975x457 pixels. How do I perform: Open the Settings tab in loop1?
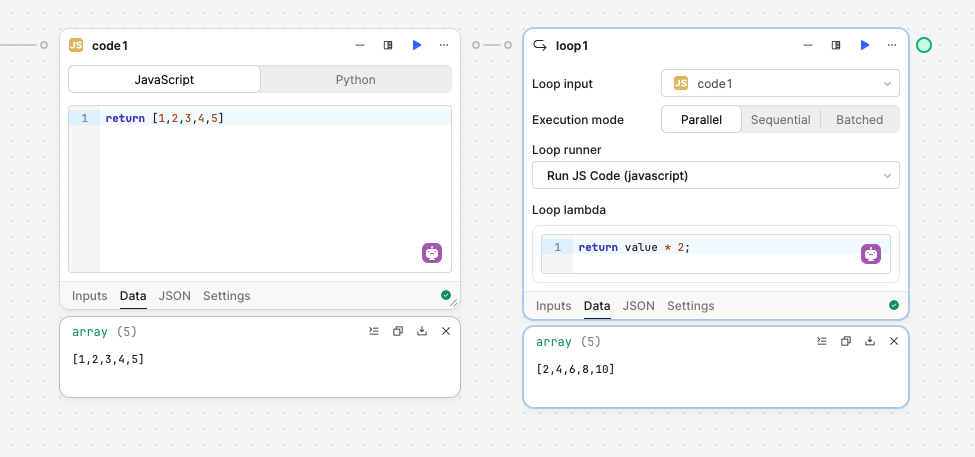click(x=691, y=306)
